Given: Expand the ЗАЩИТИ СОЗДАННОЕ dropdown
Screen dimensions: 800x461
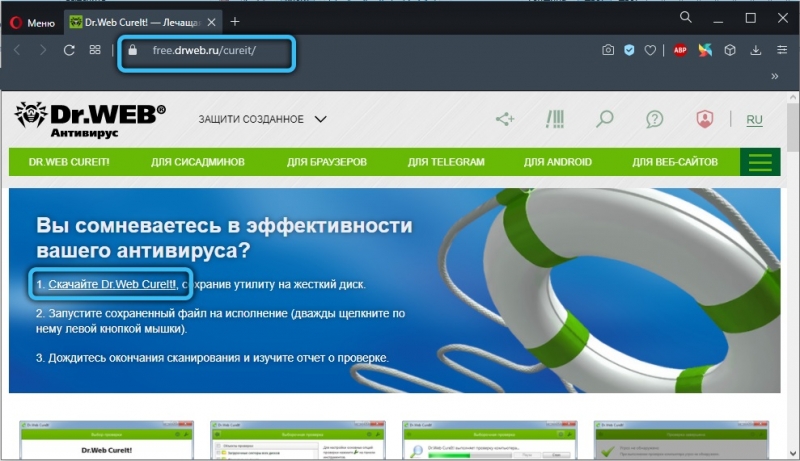Looking at the screenshot, I should 262,119.
